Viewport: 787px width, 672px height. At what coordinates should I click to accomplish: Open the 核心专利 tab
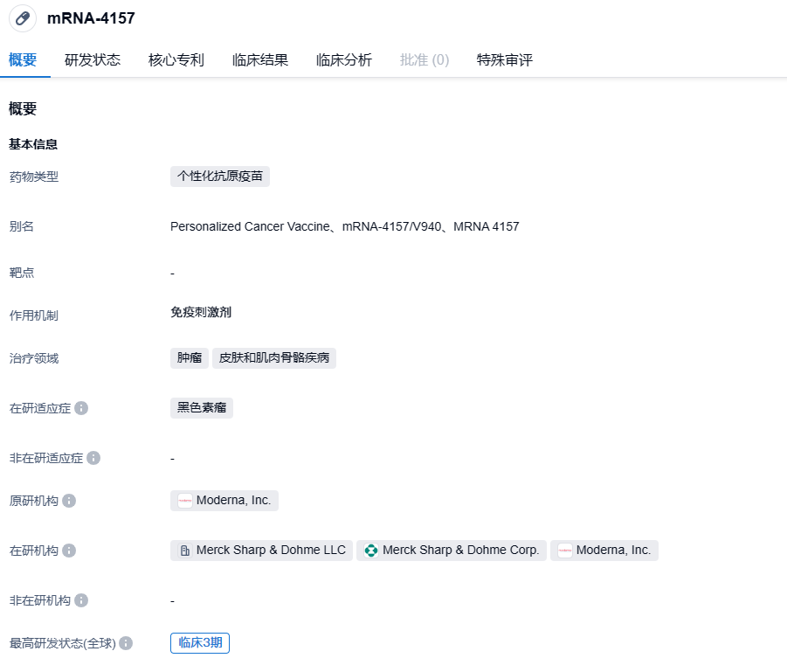click(176, 60)
